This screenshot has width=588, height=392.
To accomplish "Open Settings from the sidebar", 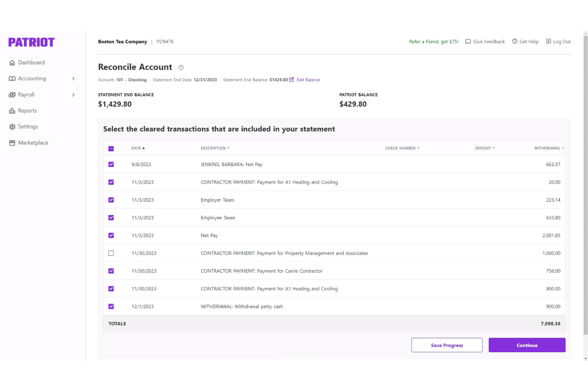I will [x=28, y=126].
